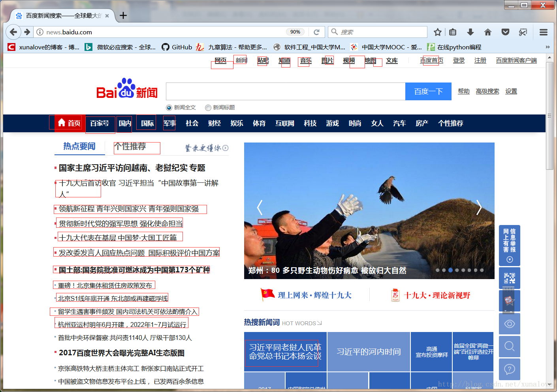
Task: Click the Baidu news search input box
Action: [x=286, y=91]
